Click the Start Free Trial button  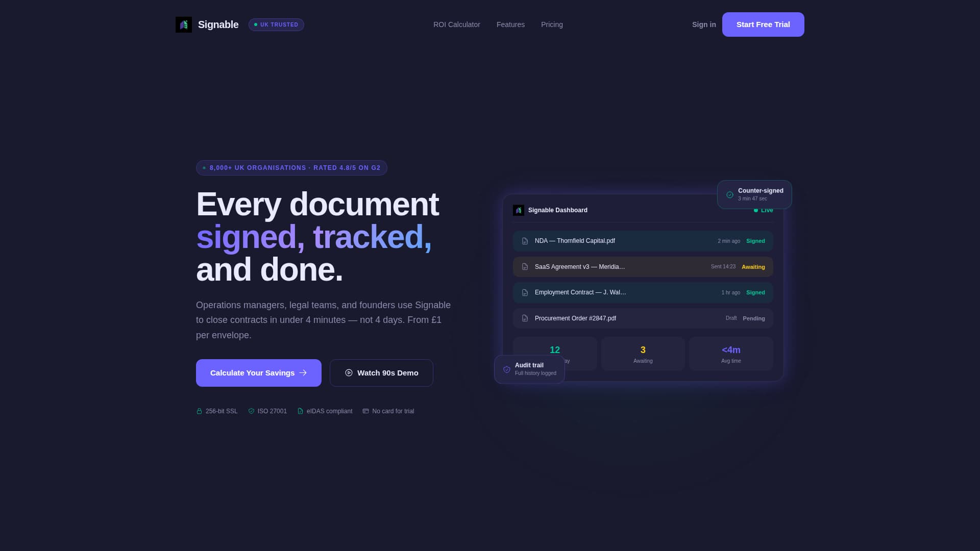(x=763, y=24)
